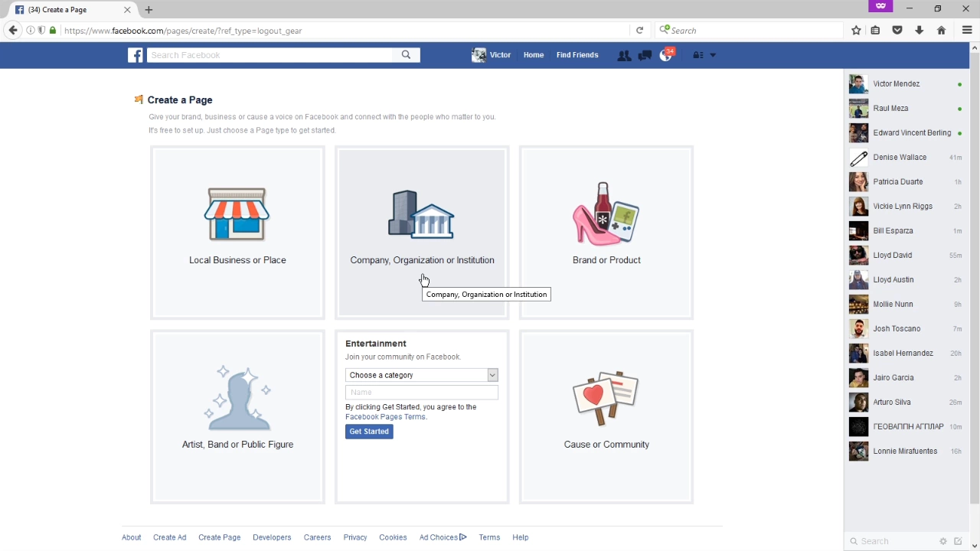Open the Ad Choices footer link
This screenshot has height=551, width=980.
coord(443,537)
